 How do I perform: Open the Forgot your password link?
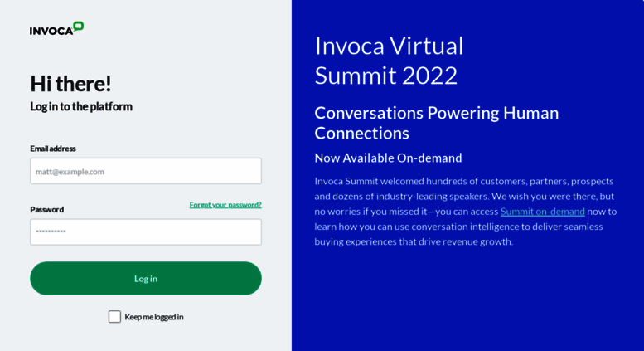point(225,205)
